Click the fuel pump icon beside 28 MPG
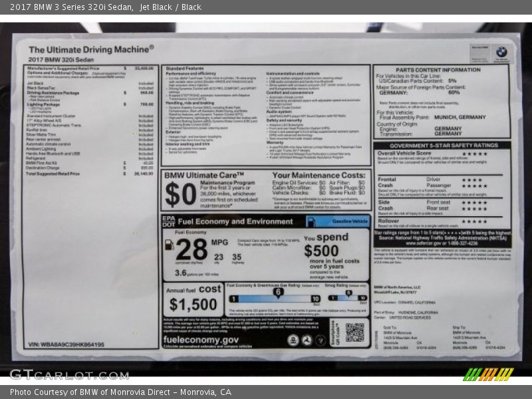The width and height of the screenshot is (532, 399). (170, 245)
